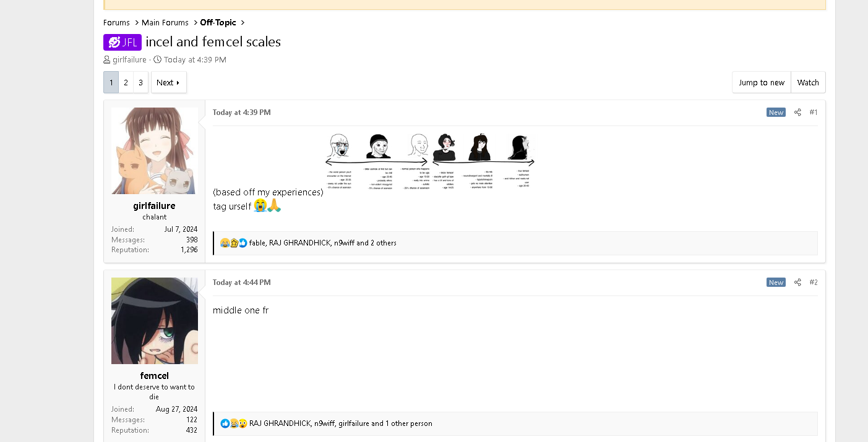
Task: Click Jump to new button
Action: pos(761,82)
